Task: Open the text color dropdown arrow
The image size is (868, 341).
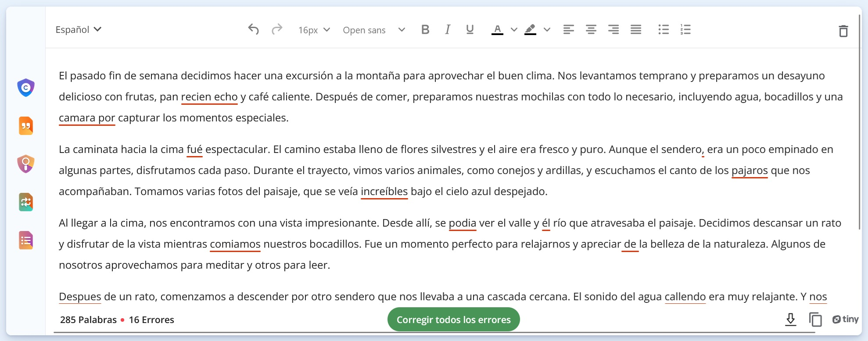Action: (x=514, y=30)
